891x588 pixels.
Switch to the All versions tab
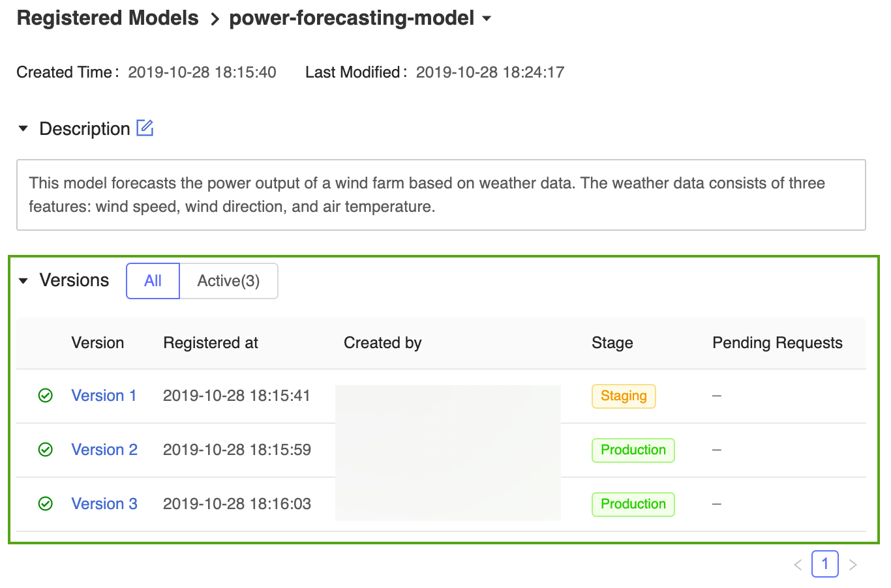[x=153, y=281]
